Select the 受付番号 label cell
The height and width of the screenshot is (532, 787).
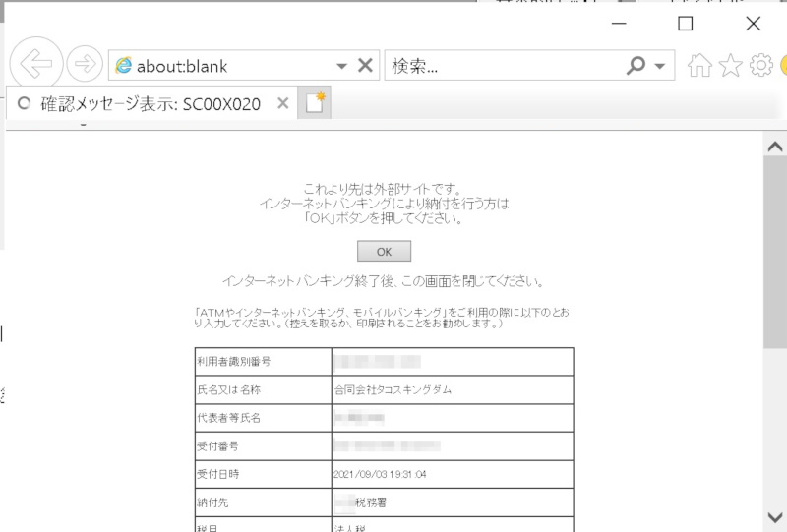coord(263,446)
